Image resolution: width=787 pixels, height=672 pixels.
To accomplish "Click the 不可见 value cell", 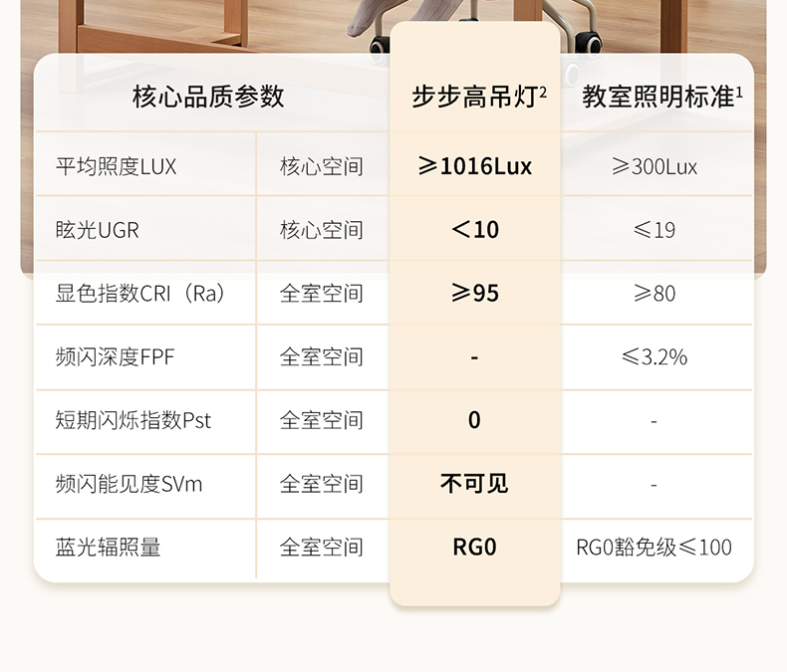I will point(474,484).
